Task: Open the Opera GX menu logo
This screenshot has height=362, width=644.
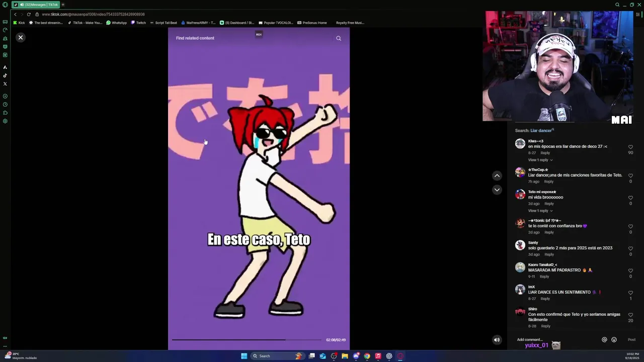Action: (x=5, y=5)
